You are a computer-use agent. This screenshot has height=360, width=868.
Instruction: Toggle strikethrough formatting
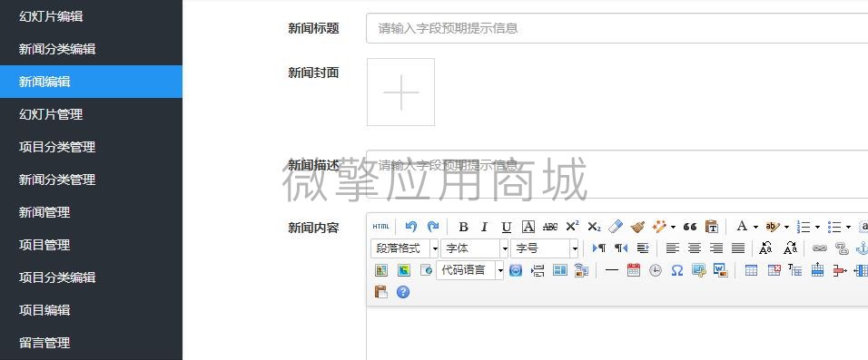549,227
